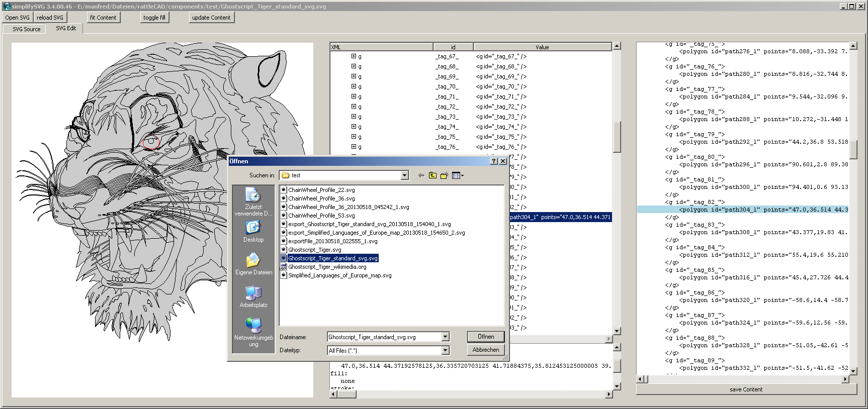Select ChainWheel_Profile_36.svg file

(321, 198)
